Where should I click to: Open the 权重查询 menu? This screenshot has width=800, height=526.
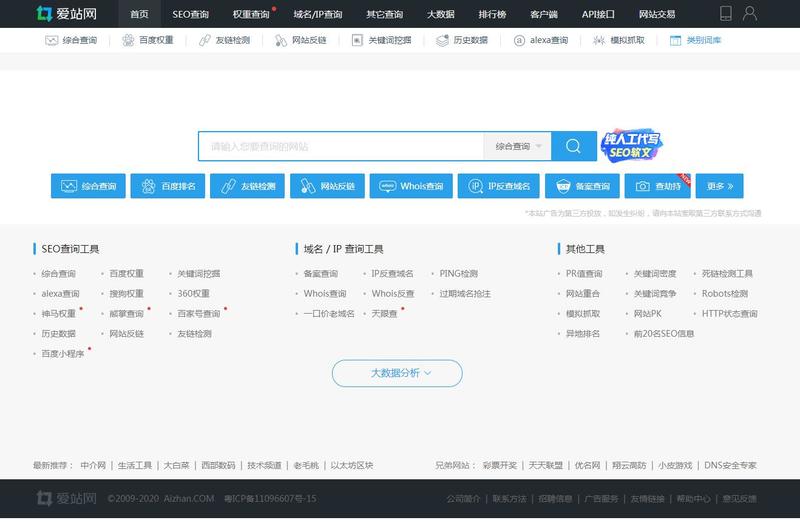pos(251,14)
